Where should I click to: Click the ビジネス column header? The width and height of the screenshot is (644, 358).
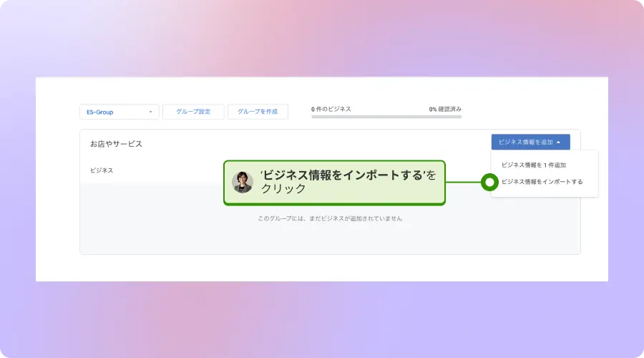click(x=102, y=170)
